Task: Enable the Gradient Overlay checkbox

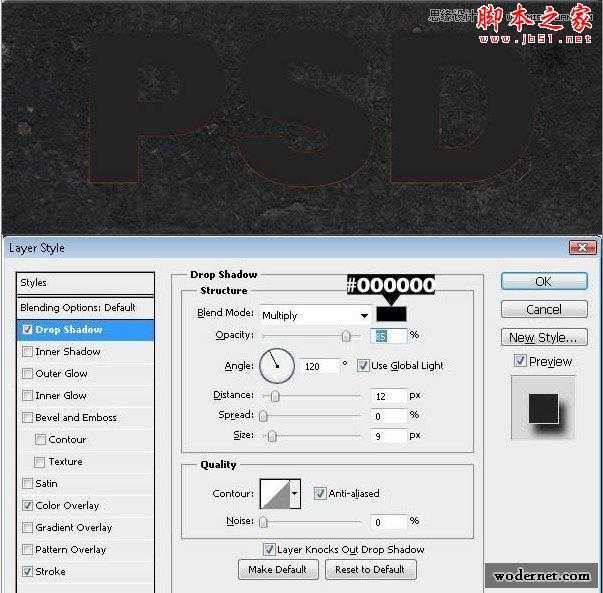Action: click(x=27, y=527)
